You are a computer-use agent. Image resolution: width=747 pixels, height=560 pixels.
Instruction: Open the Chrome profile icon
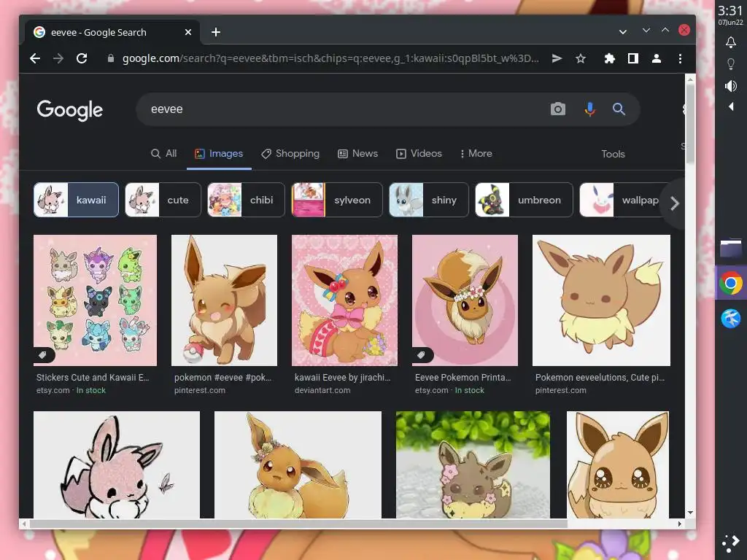pos(657,58)
